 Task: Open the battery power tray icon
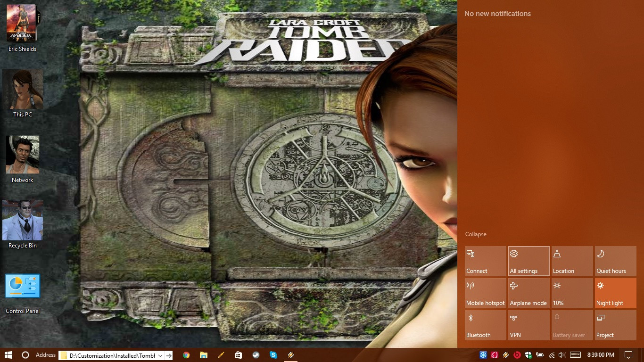[x=540, y=355]
